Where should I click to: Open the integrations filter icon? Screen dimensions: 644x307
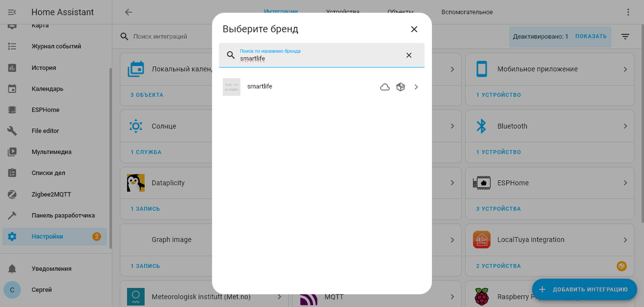coord(625,36)
